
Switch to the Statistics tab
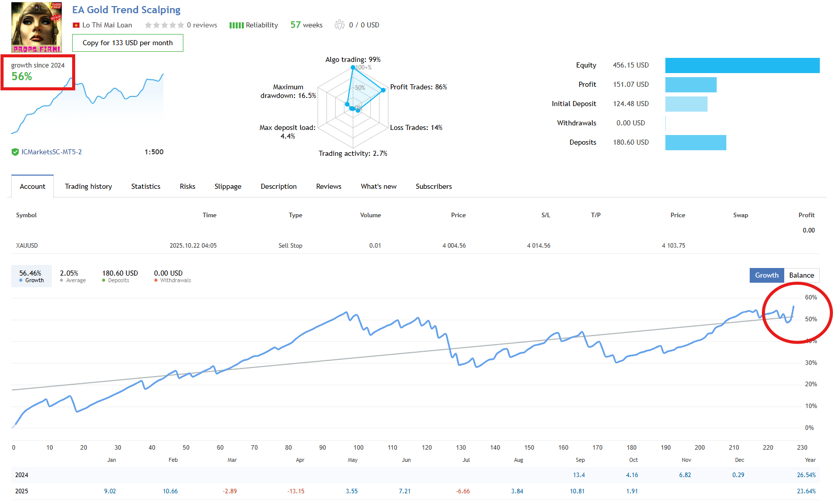point(146,186)
